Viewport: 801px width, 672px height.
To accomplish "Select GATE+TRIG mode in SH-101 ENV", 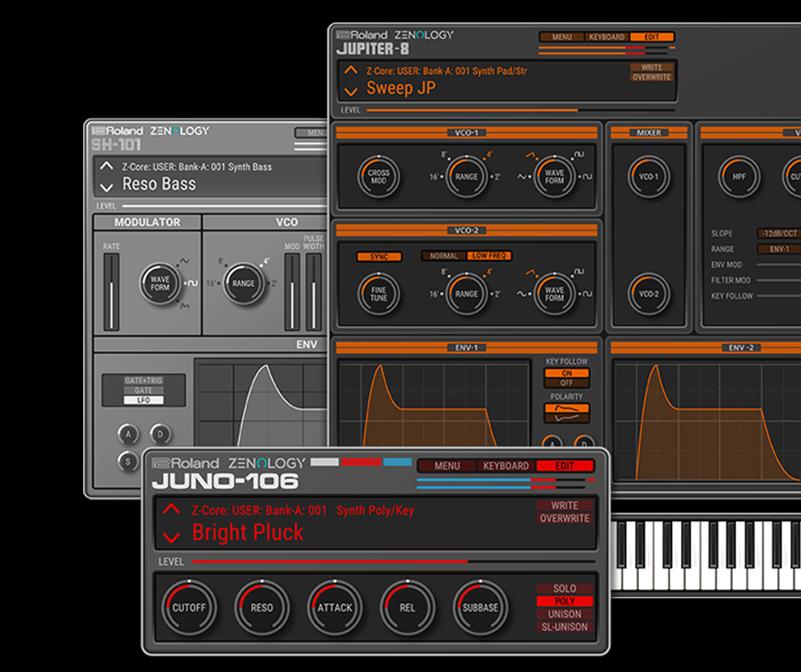I will pos(144,380).
